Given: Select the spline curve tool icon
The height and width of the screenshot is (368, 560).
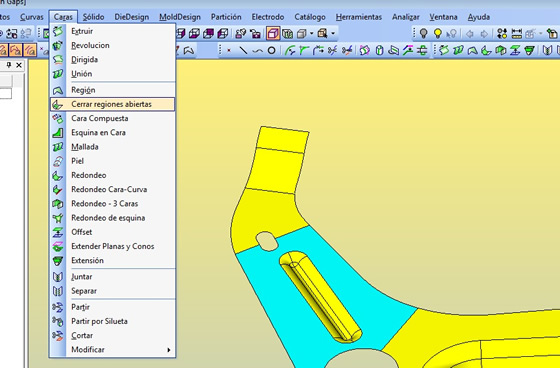Looking at the screenshot, I should click(x=257, y=51).
